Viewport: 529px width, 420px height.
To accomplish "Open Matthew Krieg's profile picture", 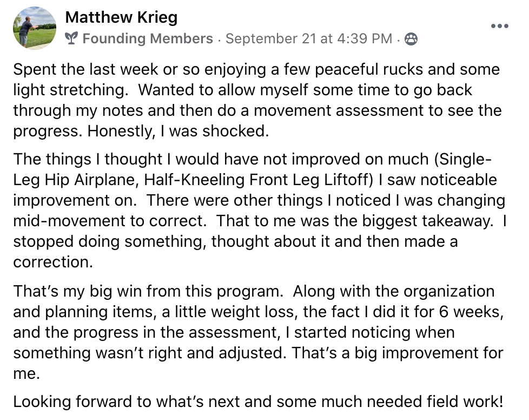I will coord(35,27).
